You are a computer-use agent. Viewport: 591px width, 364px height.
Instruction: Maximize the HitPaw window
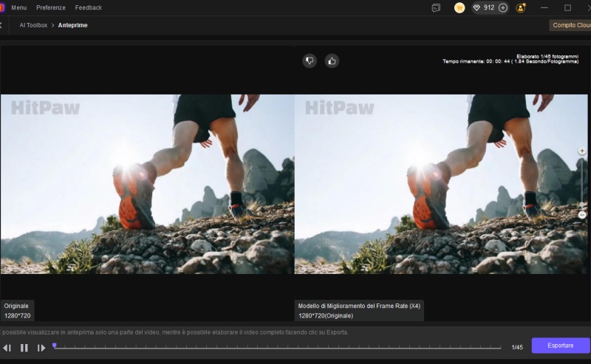point(567,7)
